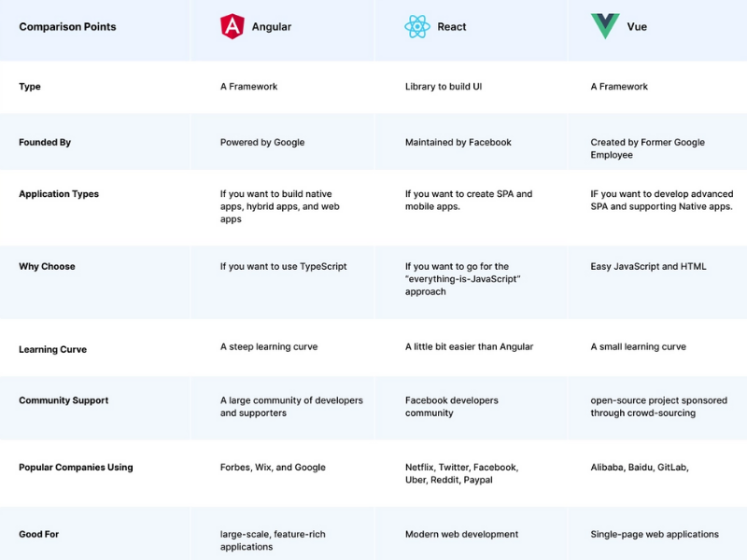Click the Popular Companies Using label
The width and height of the screenshot is (747, 560).
click(x=76, y=468)
